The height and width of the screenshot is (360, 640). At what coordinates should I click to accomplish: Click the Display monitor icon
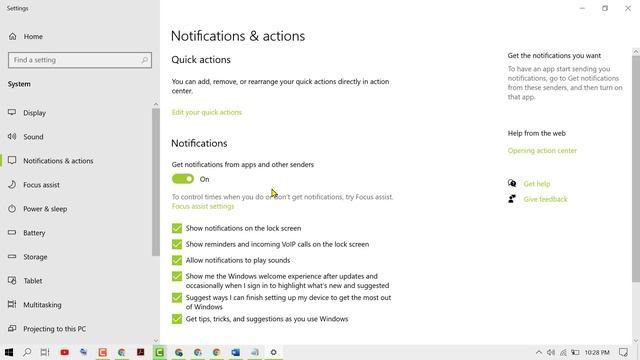[x=12, y=112]
